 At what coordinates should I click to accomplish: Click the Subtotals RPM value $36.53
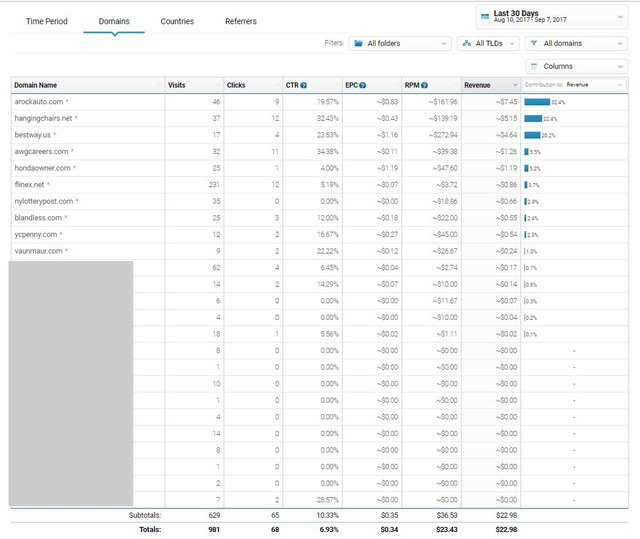(x=447, y=515)
